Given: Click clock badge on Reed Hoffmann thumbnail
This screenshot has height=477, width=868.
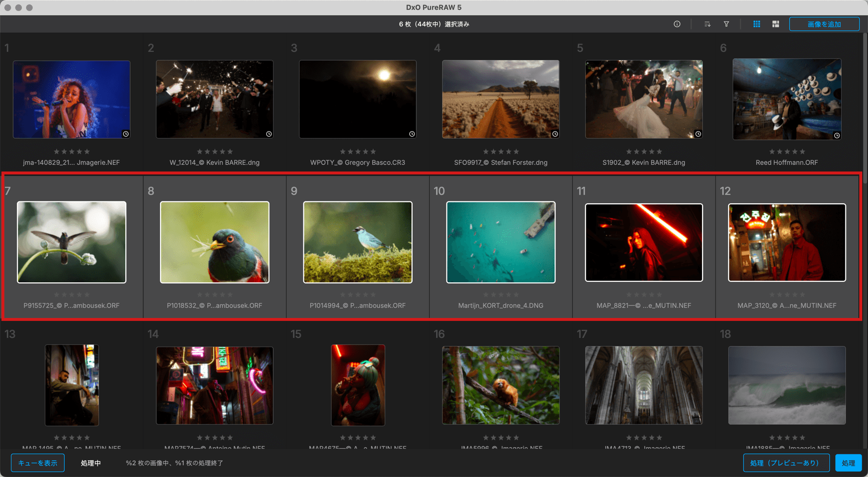Looking at the screenshot, I should [837, 135].
